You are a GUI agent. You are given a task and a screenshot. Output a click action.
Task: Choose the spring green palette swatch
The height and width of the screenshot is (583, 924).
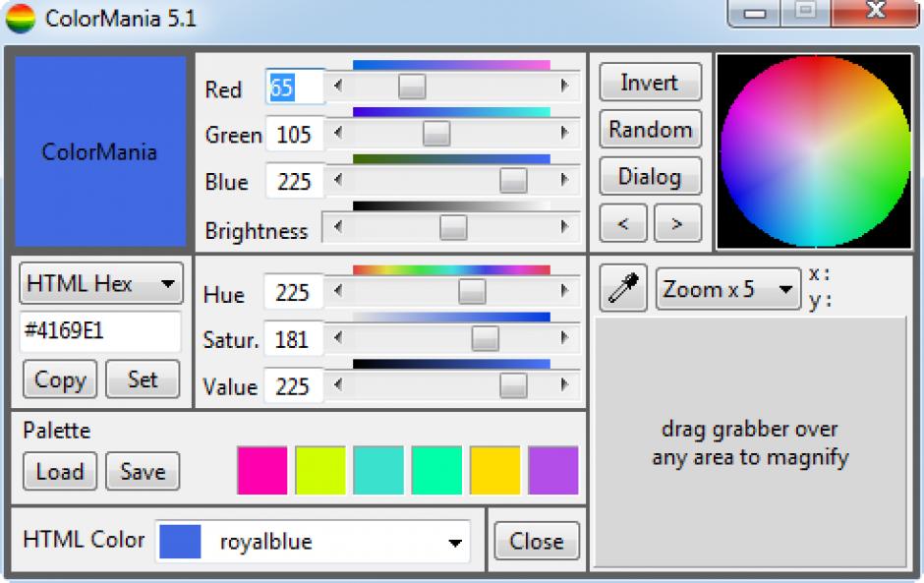(436, 470)
